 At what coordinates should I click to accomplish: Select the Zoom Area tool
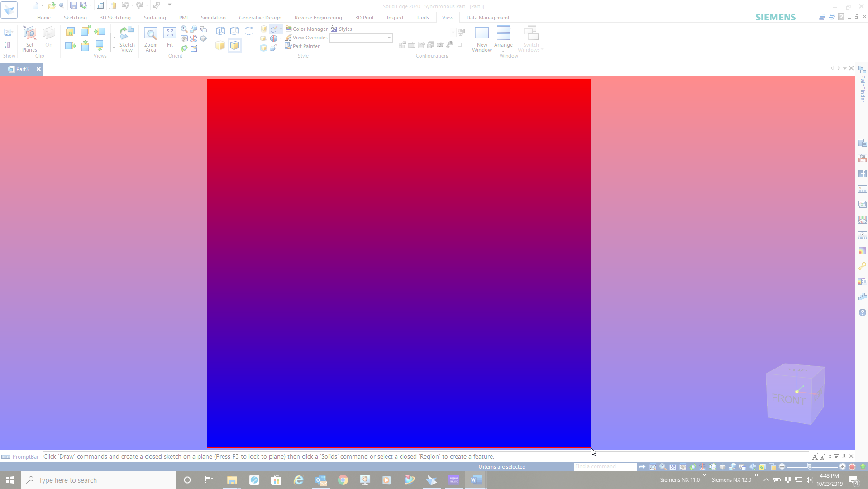(151, 40)
